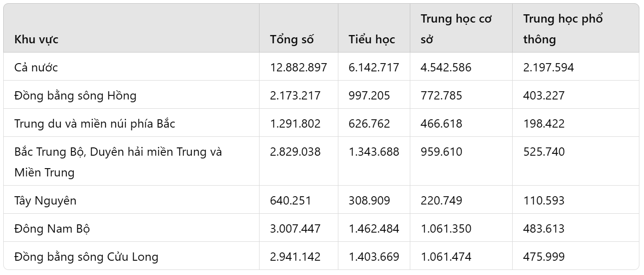Viewport: 644px width, 275px height.
Task: Click the cell showing 403.227
Action: [544, 96]
